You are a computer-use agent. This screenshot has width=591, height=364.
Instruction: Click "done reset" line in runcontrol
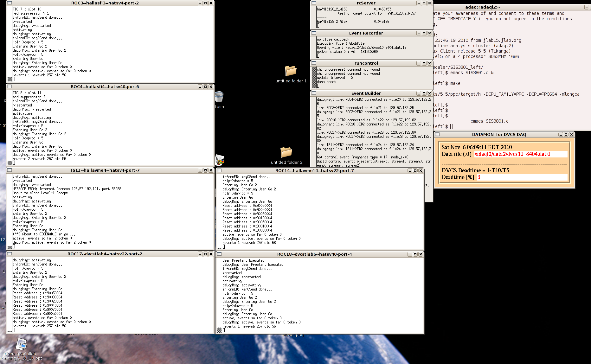click(326, 82)
